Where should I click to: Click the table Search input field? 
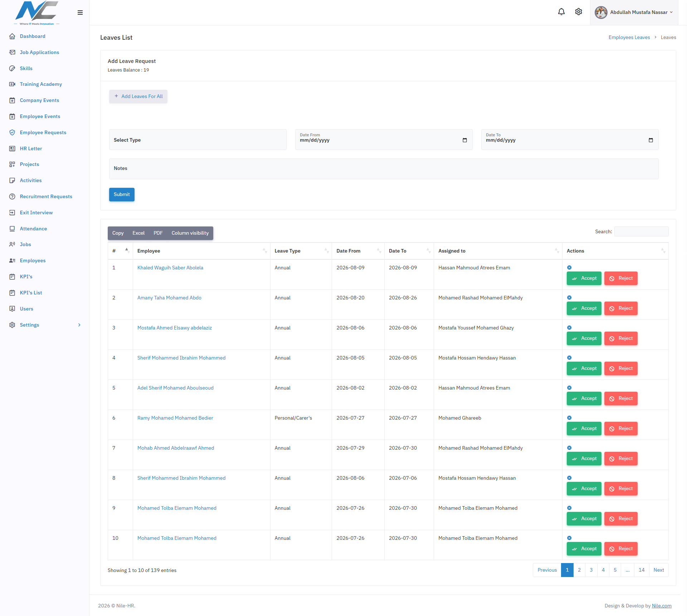(641, 231)
